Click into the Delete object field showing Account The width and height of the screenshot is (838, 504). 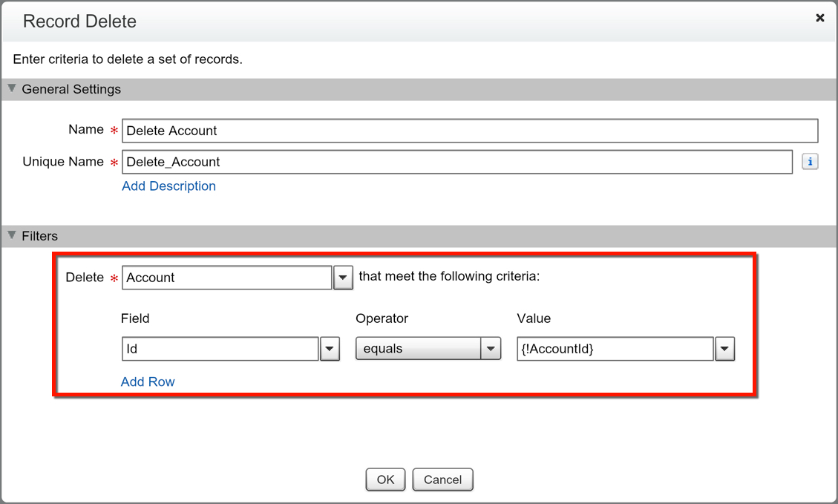226,278
